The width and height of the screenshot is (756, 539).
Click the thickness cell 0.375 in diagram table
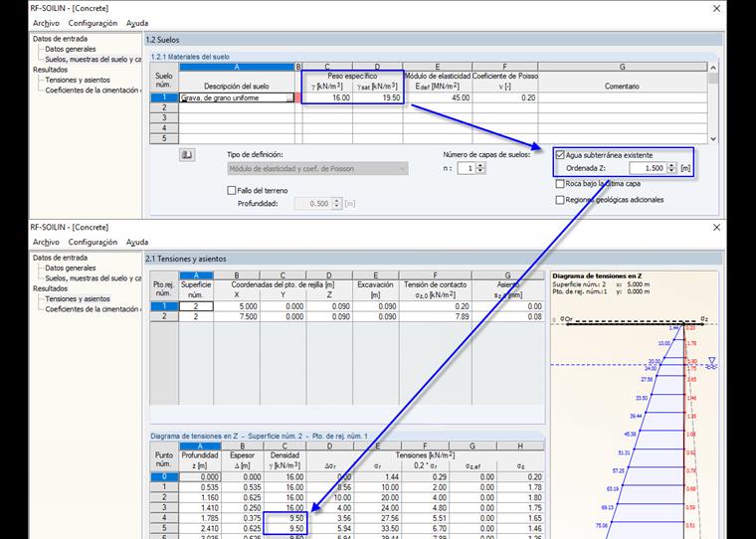click(242, 518)
